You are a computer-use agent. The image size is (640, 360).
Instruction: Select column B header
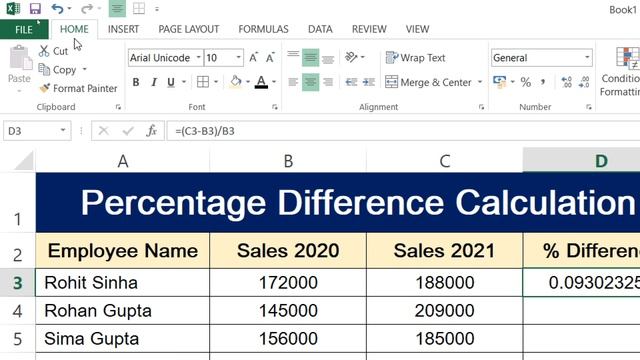(x=288, y=161)
